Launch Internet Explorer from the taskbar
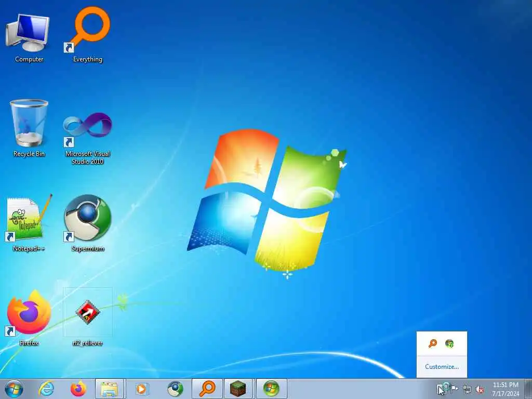532x399 pixels. (46, 389)
